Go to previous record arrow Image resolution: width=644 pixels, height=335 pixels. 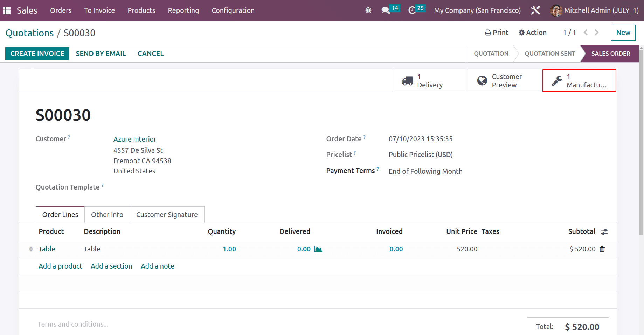pyautogui.click(x=586, y=33)
